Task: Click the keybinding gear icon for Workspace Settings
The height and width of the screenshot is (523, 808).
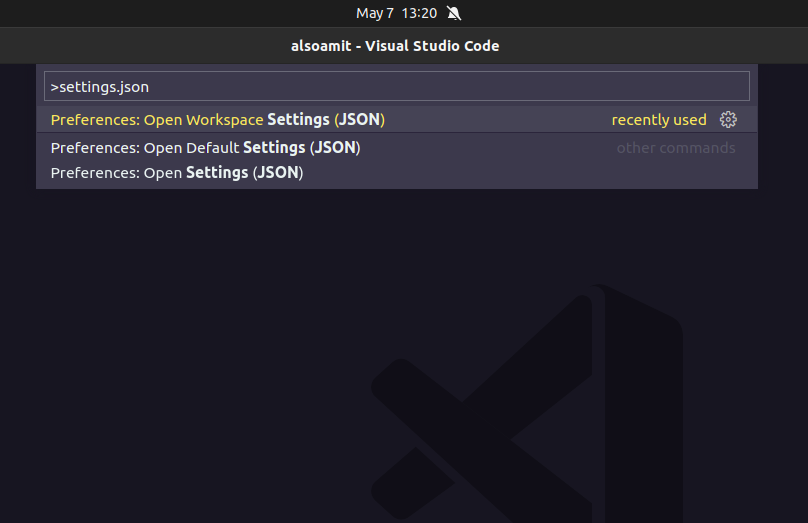Action: point(728,120)
